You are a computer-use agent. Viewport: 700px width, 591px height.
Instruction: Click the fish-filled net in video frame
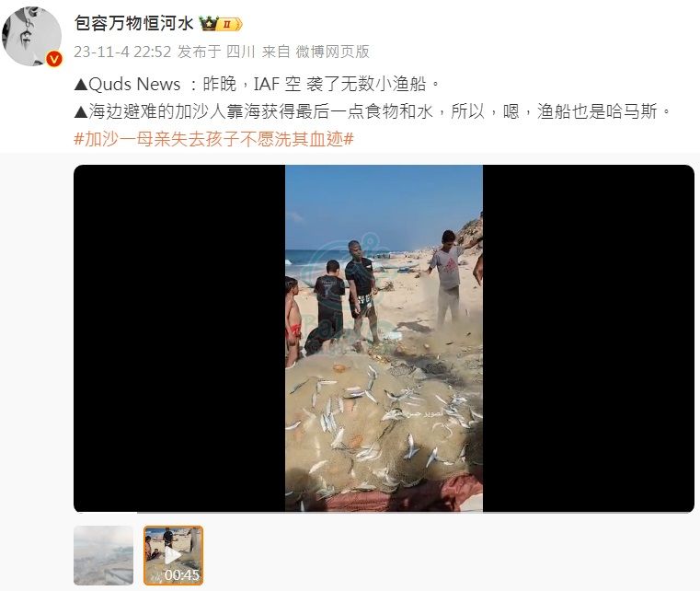pyautogui.click(x=382, y=424)
